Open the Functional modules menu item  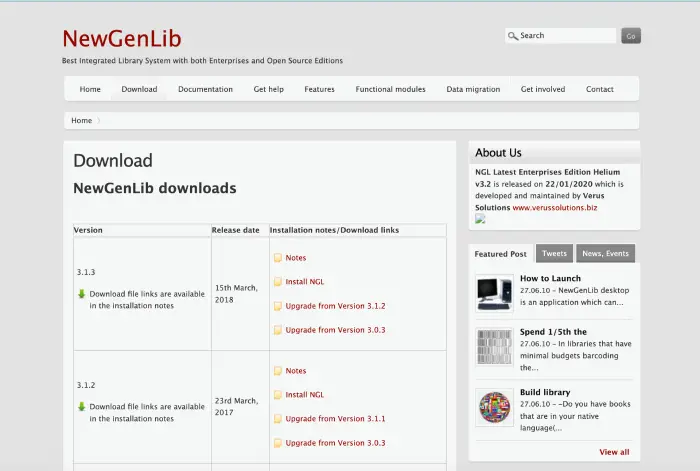(x=391, y=89)
